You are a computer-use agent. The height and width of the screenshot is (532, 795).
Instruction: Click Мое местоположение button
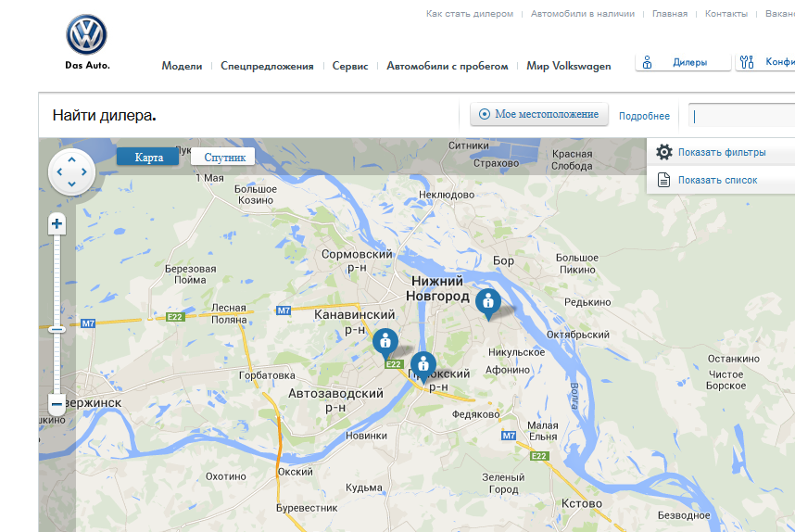(x=539, y=114)
